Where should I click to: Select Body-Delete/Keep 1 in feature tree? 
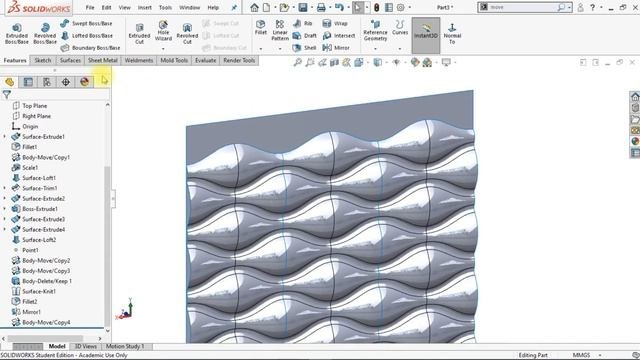tap(41, 281)
